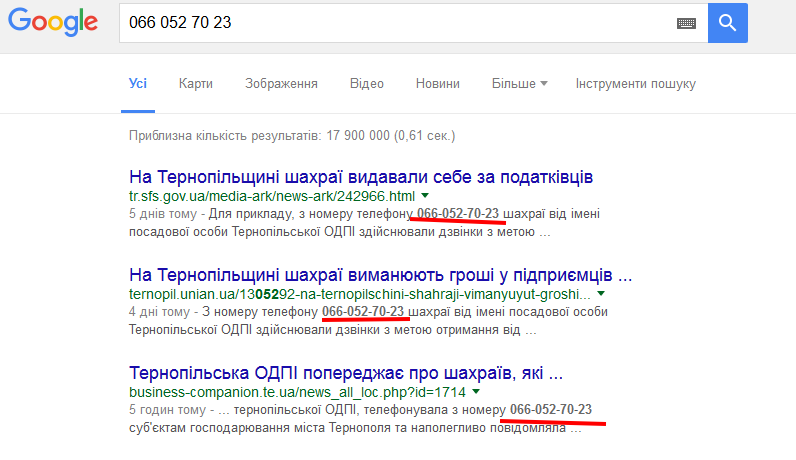Click the '5 днів тому' snippet text
Image resolution: width=796 pixels, height=460 pixels.
pyautogui.click(x=162, y=214)
